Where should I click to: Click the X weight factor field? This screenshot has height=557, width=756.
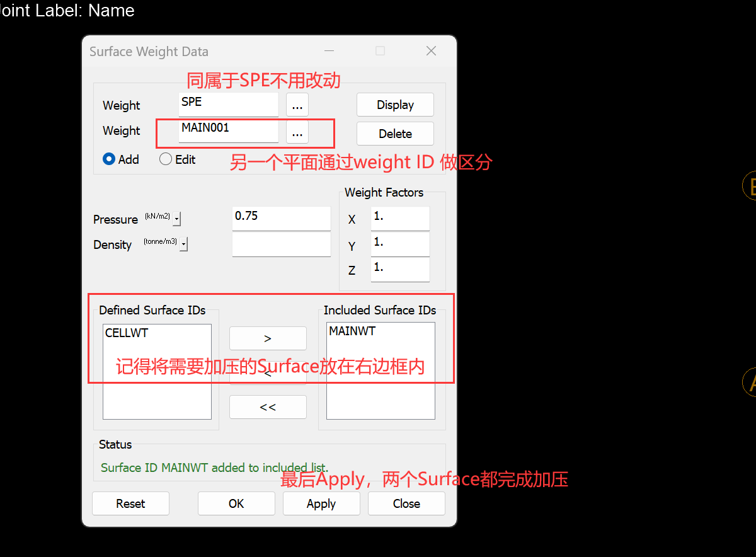click(400, 219)
